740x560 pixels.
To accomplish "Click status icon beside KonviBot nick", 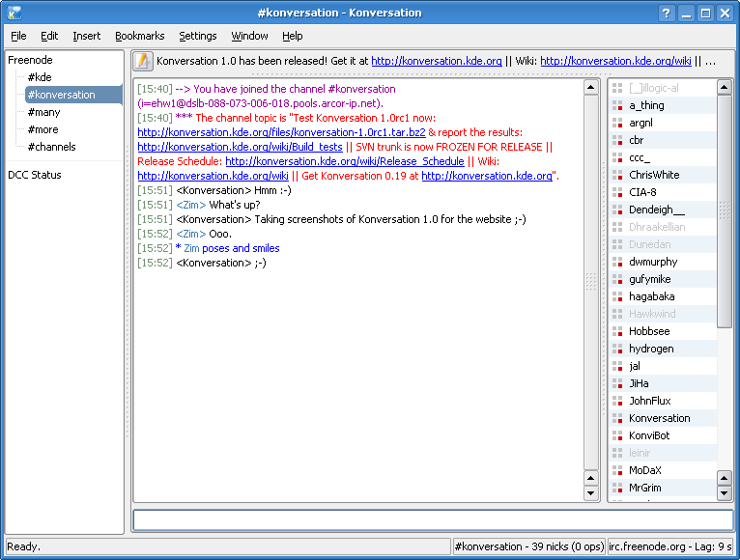I will point(617,435).
